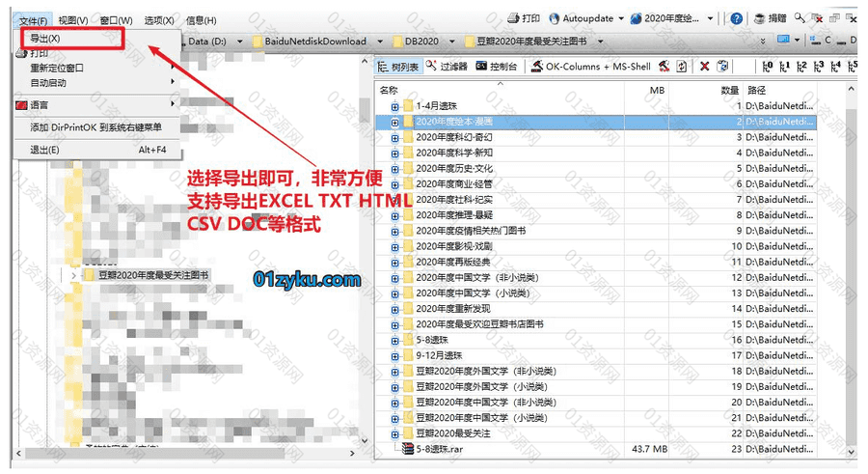Open the 重新定位窗口 submenu
Image resolution: width=868 pixels, height=474 pixels.
[x=96, y=68]
